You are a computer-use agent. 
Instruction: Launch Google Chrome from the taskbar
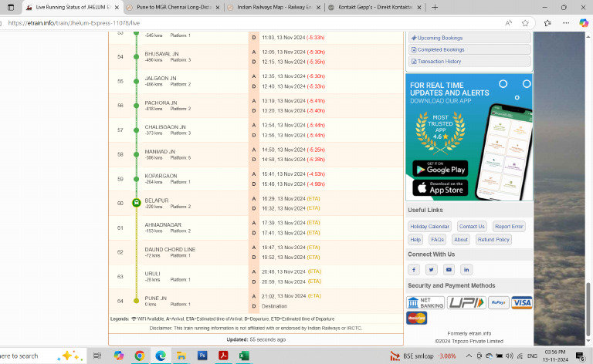pyautogui.click(x=140, y=356)
